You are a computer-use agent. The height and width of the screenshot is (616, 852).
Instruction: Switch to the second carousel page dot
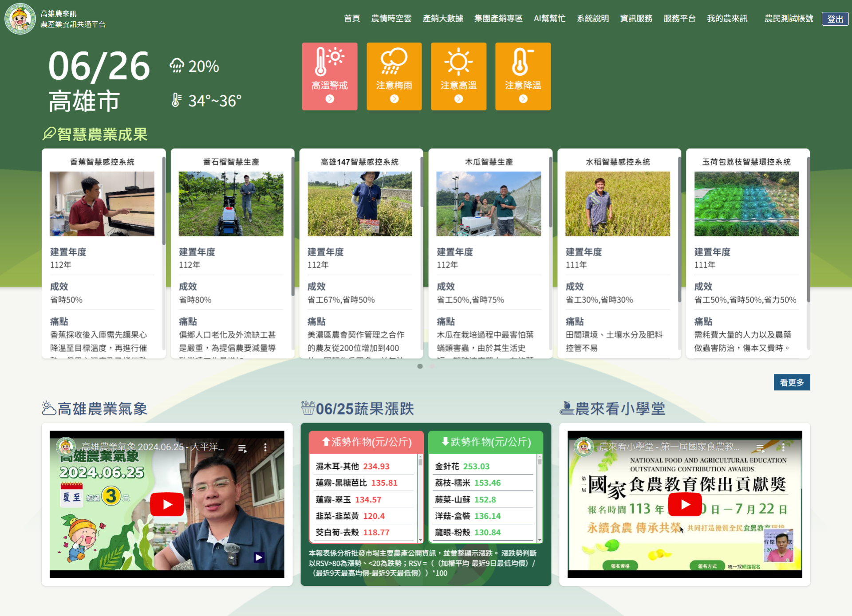(432, 366)
